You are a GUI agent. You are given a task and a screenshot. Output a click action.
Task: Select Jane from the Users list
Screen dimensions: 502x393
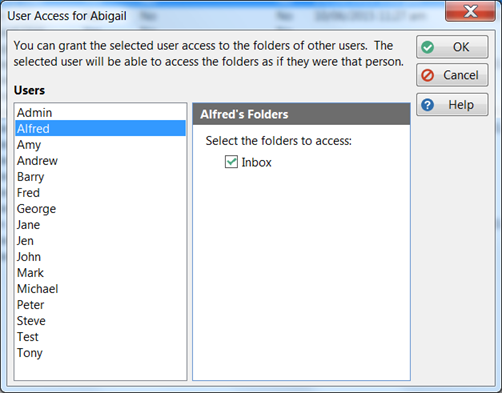point(100,225)
